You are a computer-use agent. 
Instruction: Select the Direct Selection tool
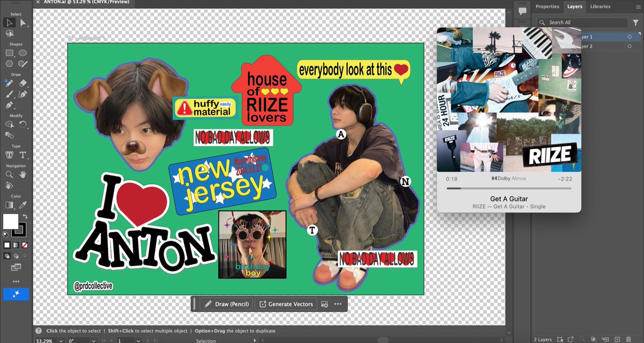[x=23, y=23]
